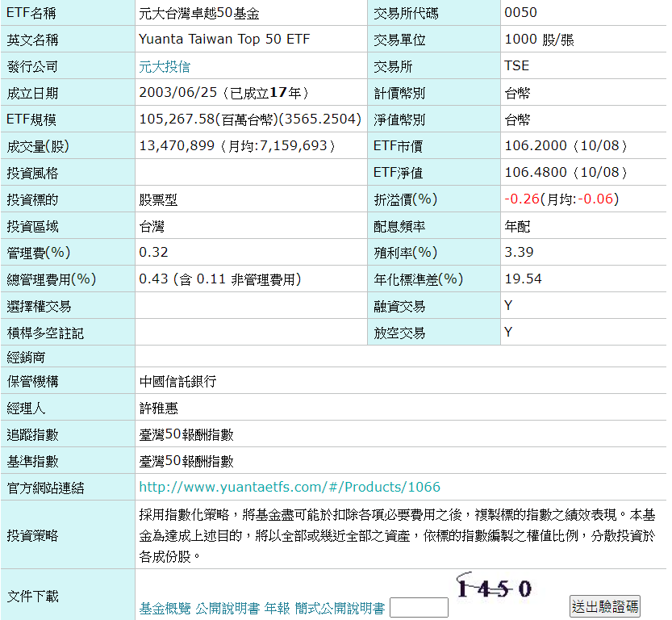Image resolution: width=672 pixels, height=620 pixels.
Task: Click the benchmark index value in 基準指數 row
Action: pos(186,461)
